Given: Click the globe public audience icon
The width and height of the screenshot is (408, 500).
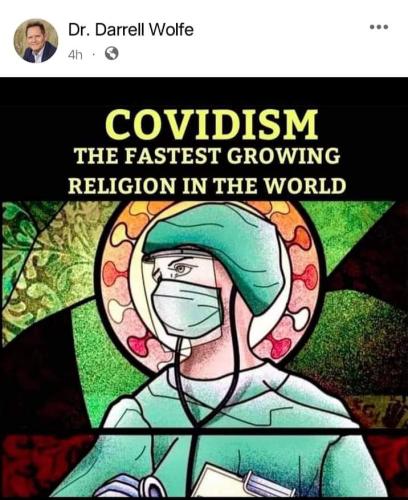Looking at the screenshot, I should tap(111, 53).
